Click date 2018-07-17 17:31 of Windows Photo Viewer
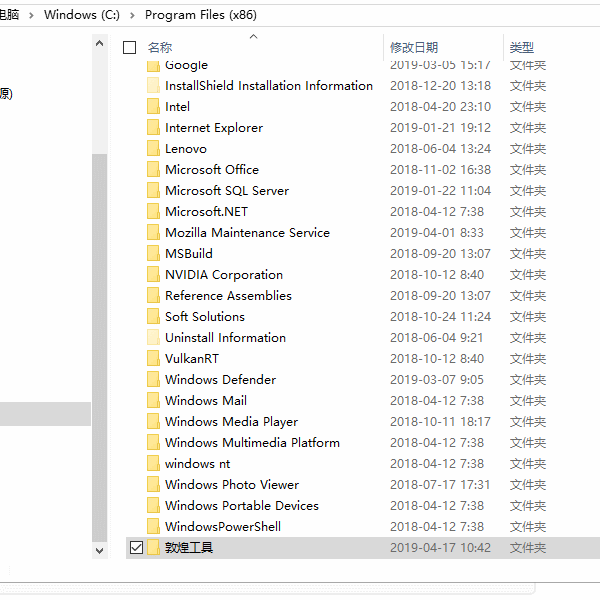 click(x=440, y=485)
